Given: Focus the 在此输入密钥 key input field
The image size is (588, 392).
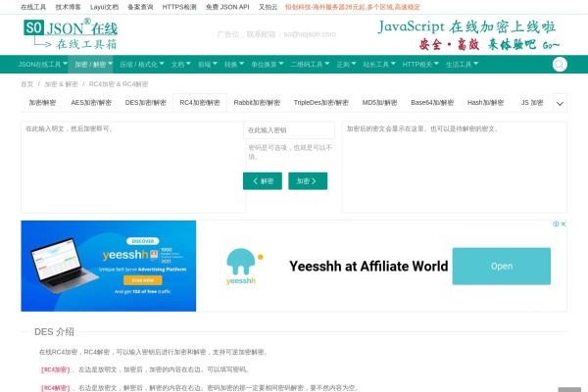Looking at the screenshot, I should click(289, 129).
